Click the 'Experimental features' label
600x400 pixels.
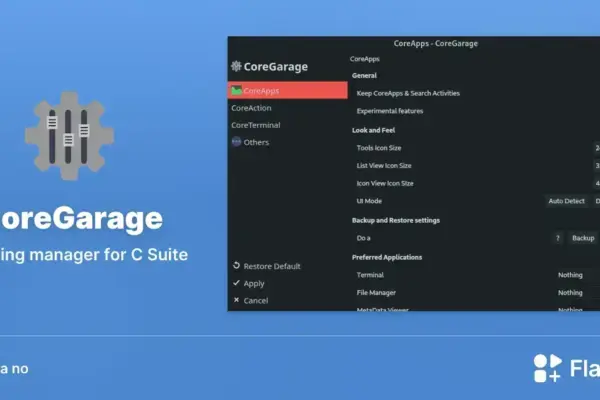click(x=390, y=111)
